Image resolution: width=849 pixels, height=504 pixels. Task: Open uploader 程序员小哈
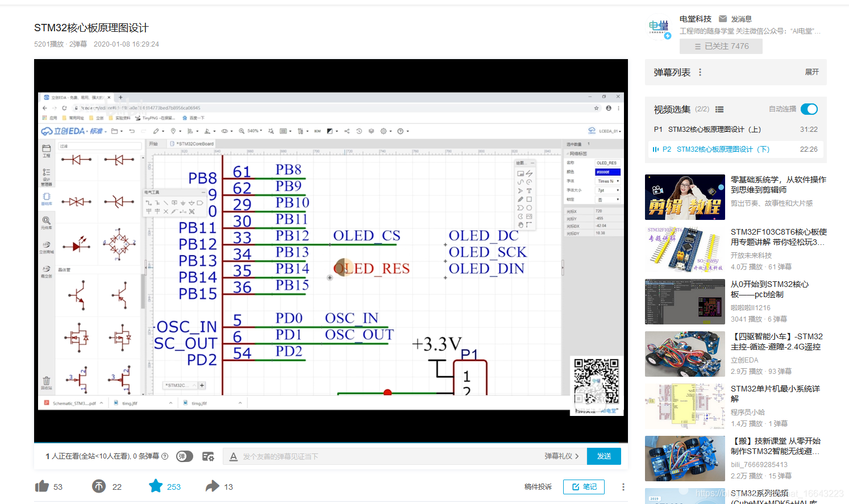(x=748, y=413)
